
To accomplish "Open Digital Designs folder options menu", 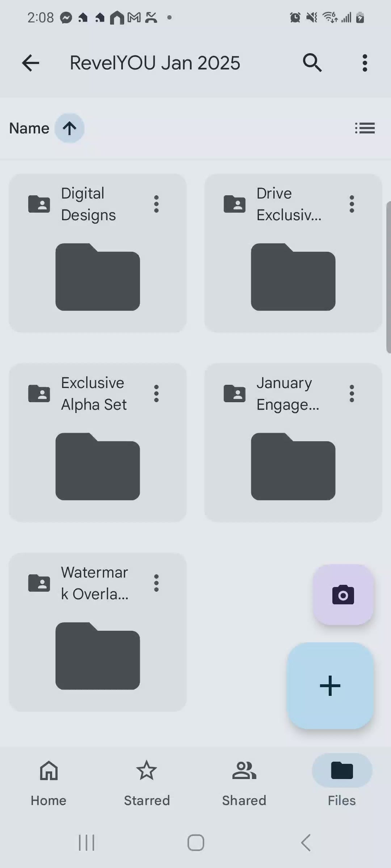I will click(x=156, y=204).
